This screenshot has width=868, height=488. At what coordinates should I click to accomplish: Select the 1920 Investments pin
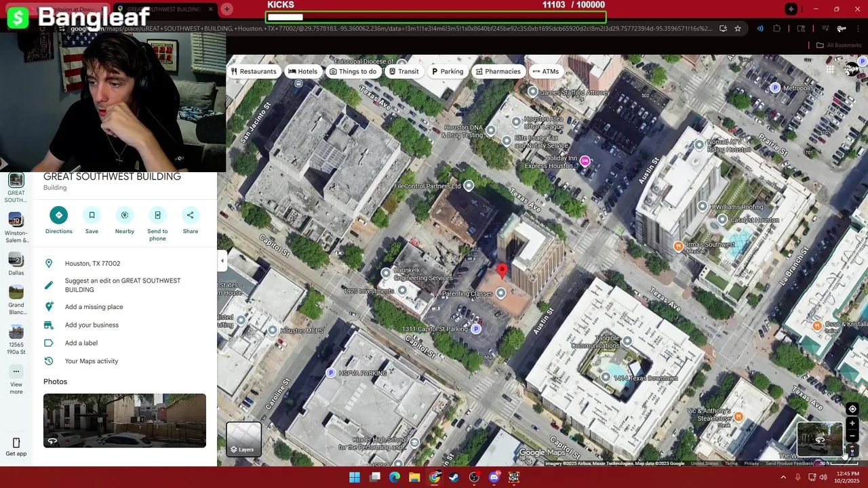point(402,291)
